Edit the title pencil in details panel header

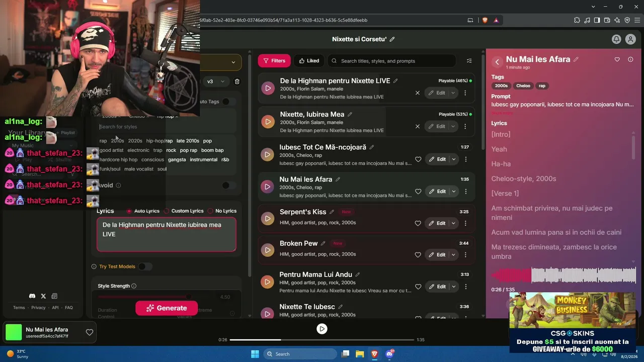(x=576, y=59)
